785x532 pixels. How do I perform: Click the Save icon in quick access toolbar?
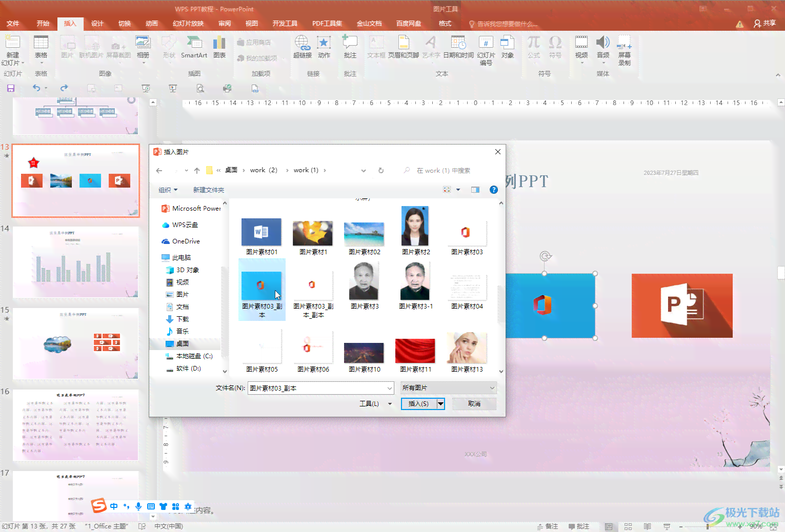coord(11,88)
